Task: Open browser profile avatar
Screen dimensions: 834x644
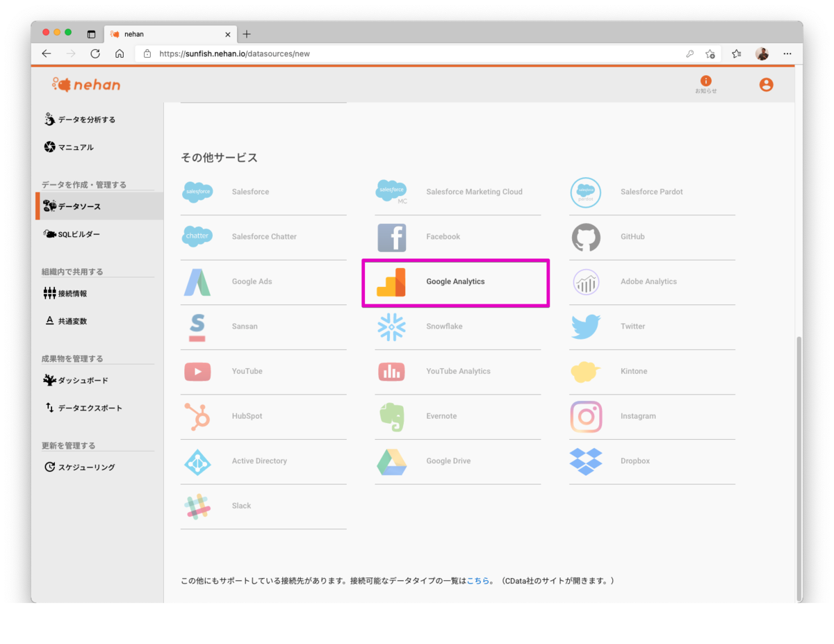Action: 762,53
